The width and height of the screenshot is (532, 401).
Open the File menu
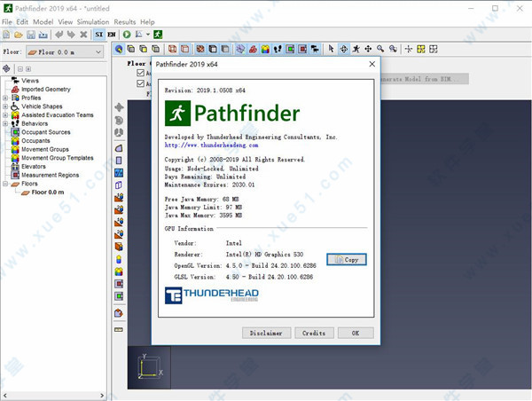(7, 21)
